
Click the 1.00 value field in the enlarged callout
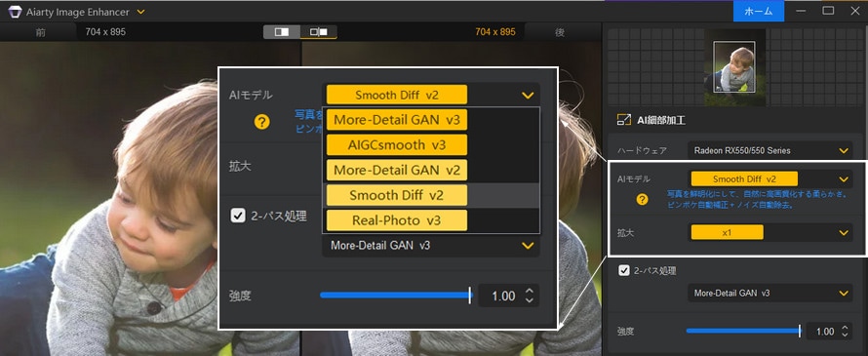pos(503,297)
